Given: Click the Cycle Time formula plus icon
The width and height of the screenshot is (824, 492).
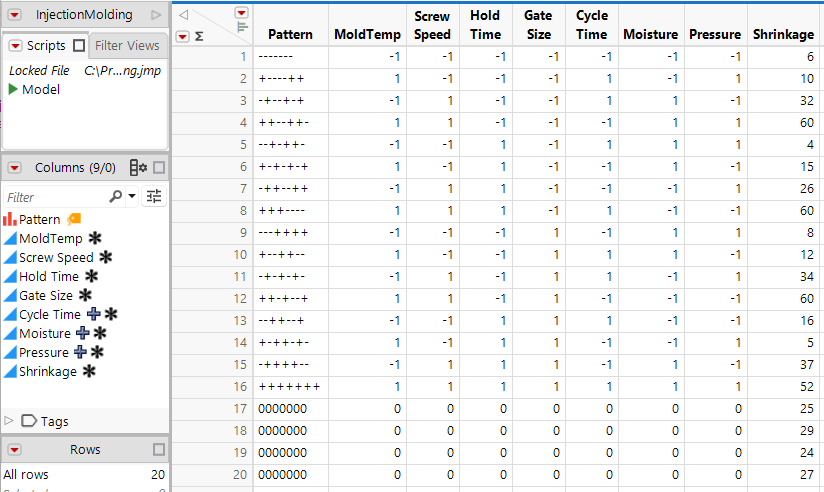Looking at the screenshot, I should pos(94,314).
